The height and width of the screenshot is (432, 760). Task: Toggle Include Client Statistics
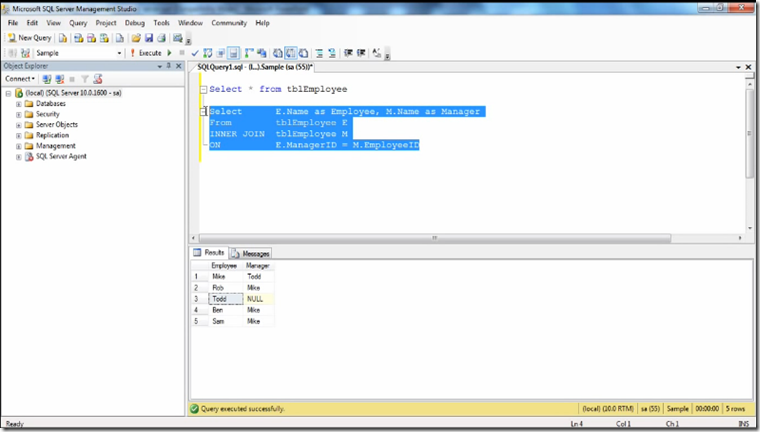pos(262,53)
